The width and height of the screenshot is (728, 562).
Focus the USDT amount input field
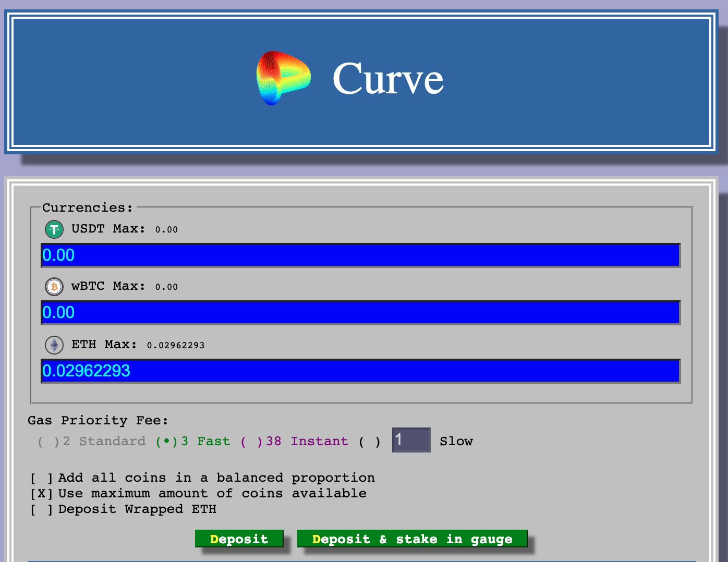(x=361, y=255)
